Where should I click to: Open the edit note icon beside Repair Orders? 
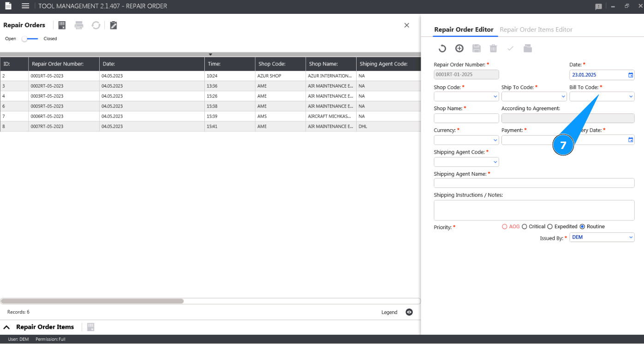(x=113, y=25)
